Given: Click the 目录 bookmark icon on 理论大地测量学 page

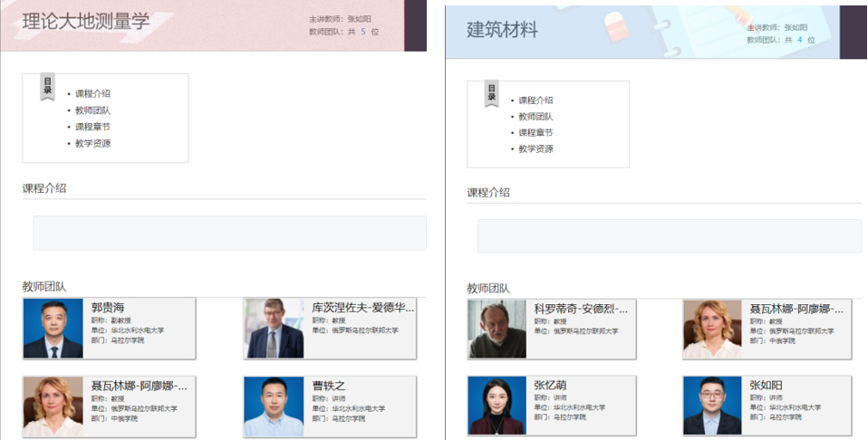Looking at the screenshot, I should click(x=47, y=86).
